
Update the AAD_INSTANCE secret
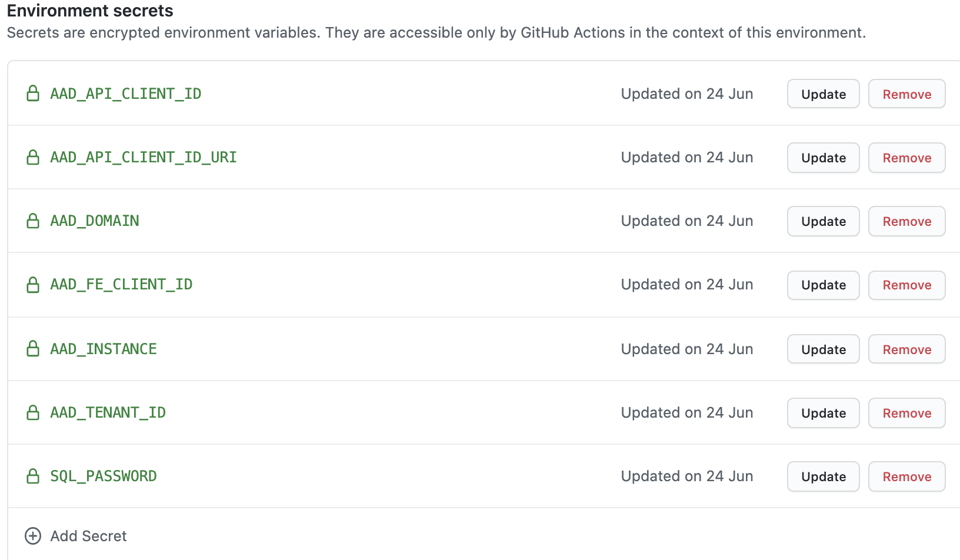tap(822, 349)
